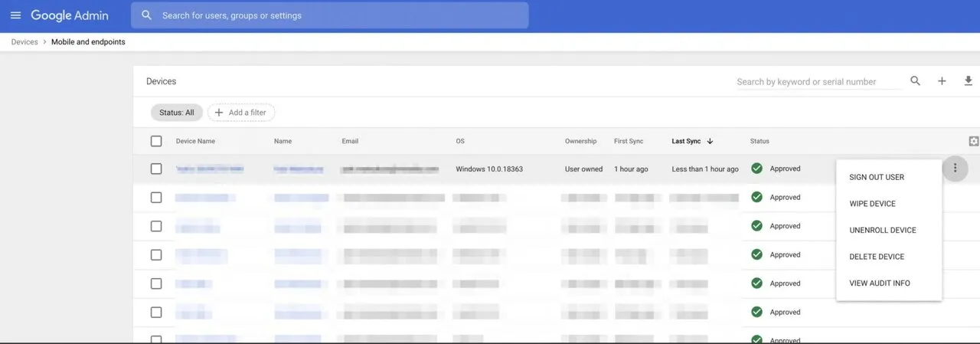Choose Unenroll Device option
Viewport: 980px width, 344px height.
tap(882, 230)
